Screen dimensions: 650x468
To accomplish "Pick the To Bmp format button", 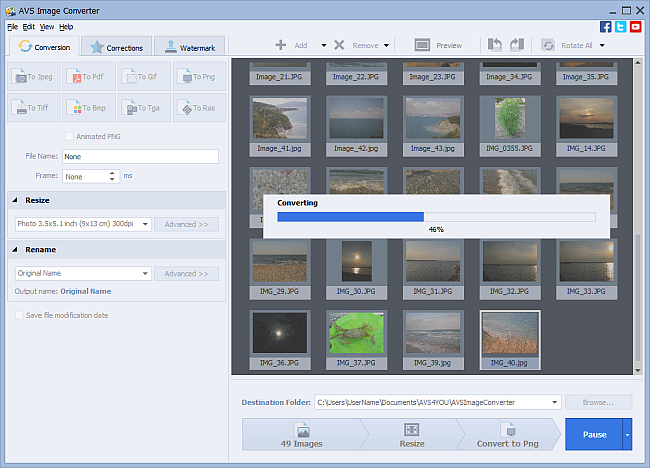I will (x=89, y=108).
